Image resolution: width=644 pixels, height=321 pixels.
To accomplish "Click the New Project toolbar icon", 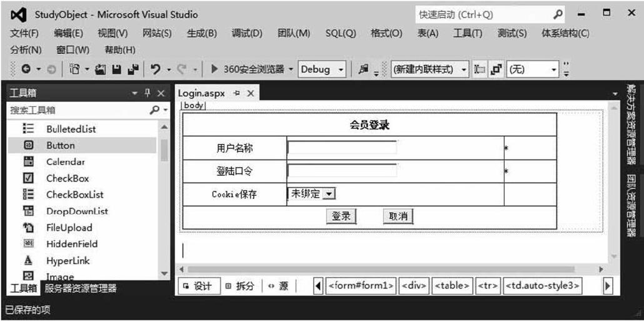I will coord(74,69).
